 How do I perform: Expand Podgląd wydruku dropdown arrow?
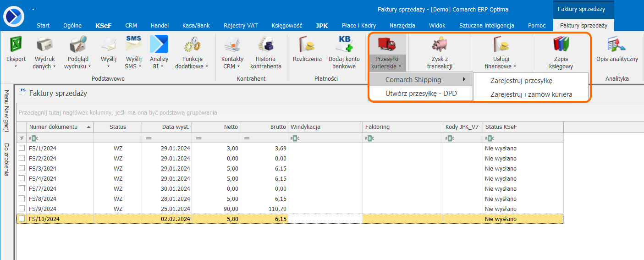coord(89,66)
